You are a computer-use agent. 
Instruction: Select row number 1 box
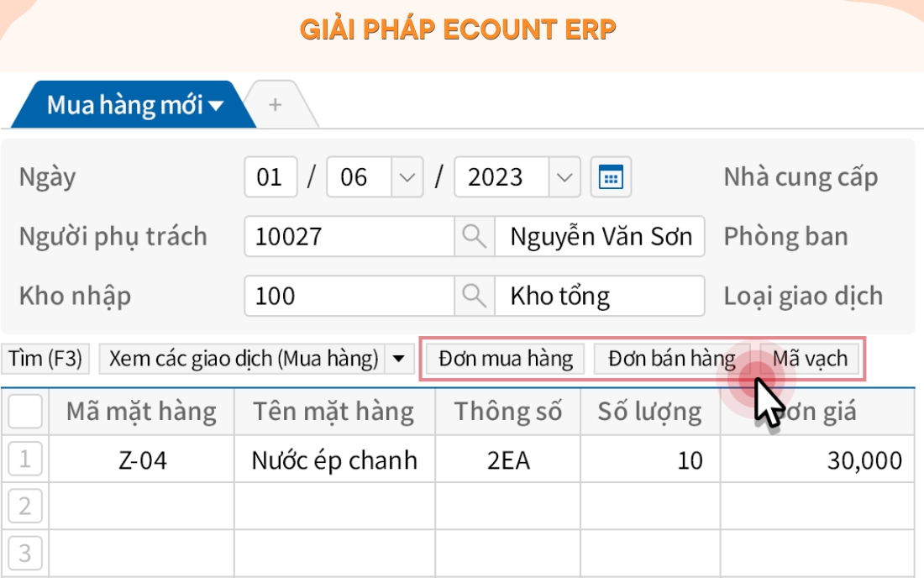coord(24,459)
